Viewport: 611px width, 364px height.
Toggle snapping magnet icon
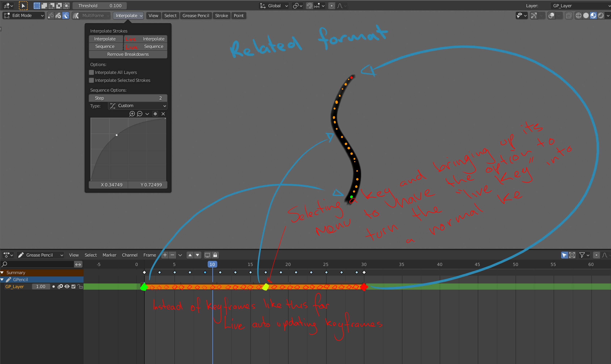tap(310, 6)
